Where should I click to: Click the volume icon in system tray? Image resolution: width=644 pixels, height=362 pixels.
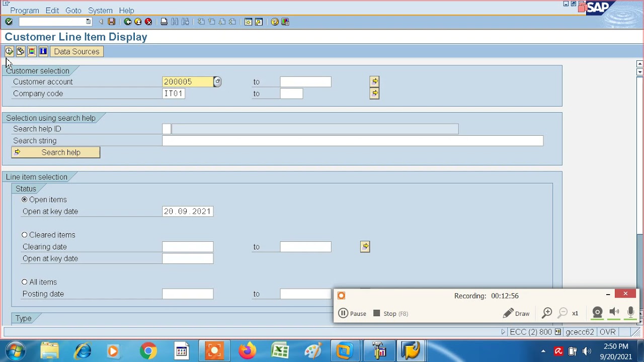(x=587, y=351)
